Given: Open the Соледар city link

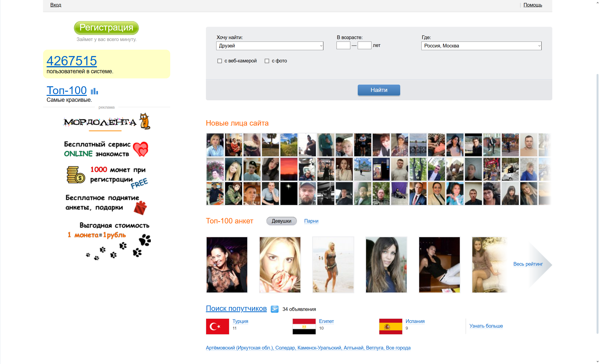Looking at the screenshot, I should [285, 348].
